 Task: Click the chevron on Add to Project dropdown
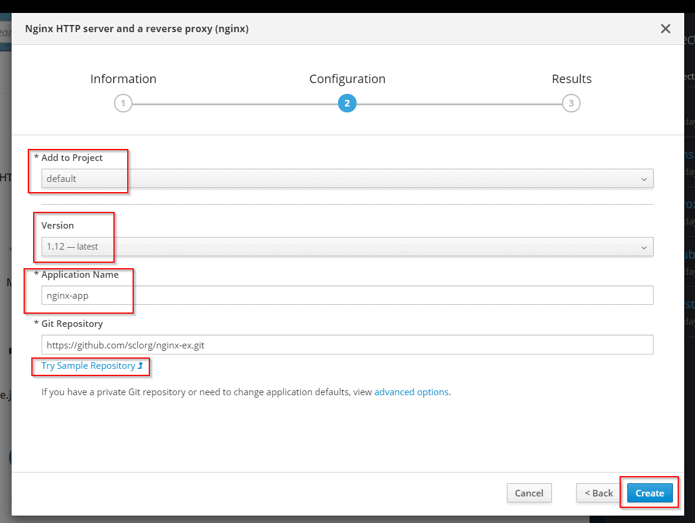tap(643, 179)
